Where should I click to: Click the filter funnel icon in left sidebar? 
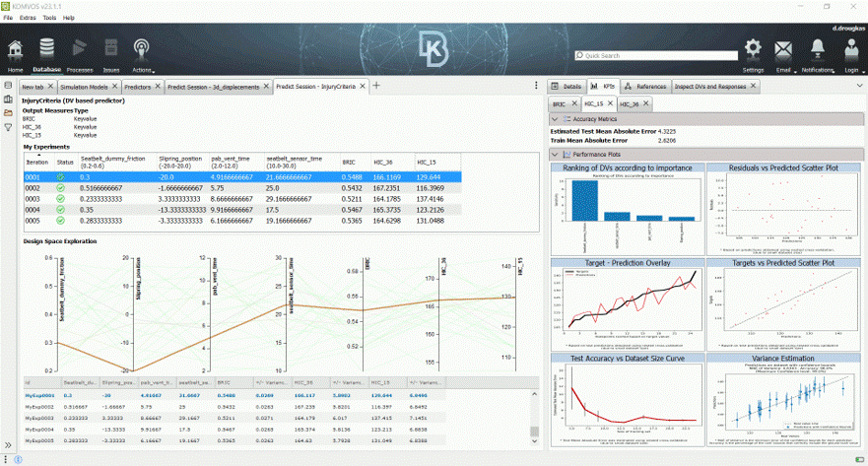pos(8,127)
